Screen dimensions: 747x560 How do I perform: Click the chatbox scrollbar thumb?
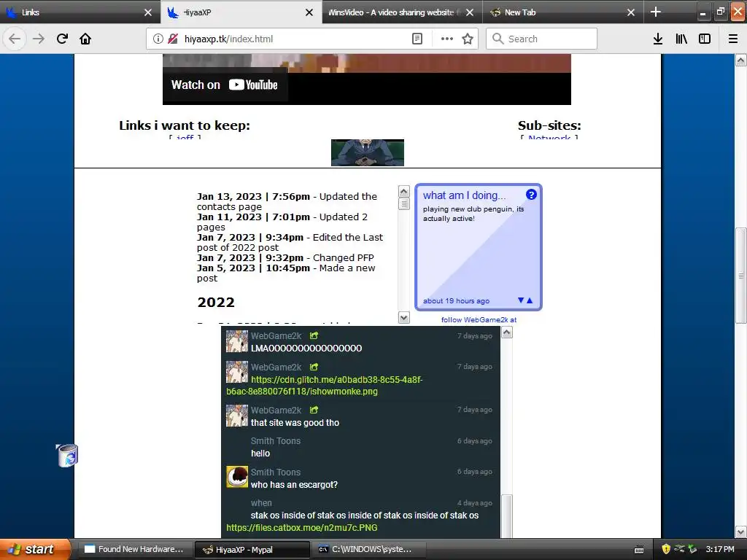click(x=507, y=517)
